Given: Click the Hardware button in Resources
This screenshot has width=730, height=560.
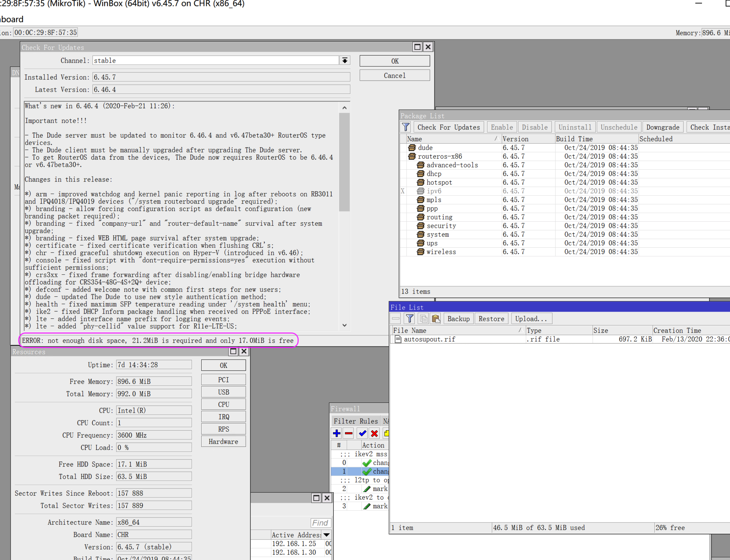Looking at the screenshot, I should (x=223, y=441).
